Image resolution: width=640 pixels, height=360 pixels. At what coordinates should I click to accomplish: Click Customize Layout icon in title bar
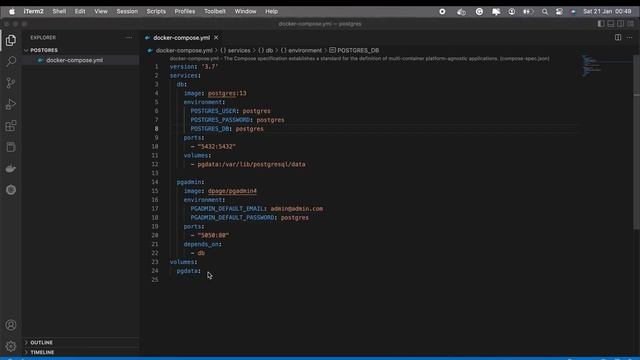[x=631, y=24]
